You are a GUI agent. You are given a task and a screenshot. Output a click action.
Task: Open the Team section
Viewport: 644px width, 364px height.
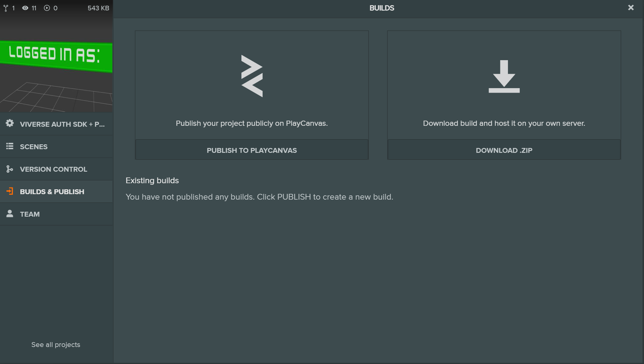pos(30,214)
